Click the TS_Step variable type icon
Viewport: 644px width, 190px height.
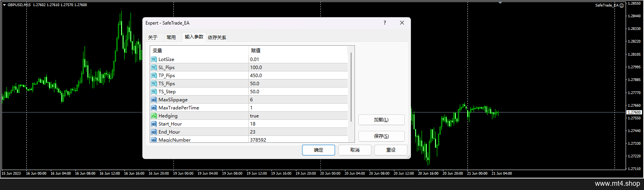[154, 91]
